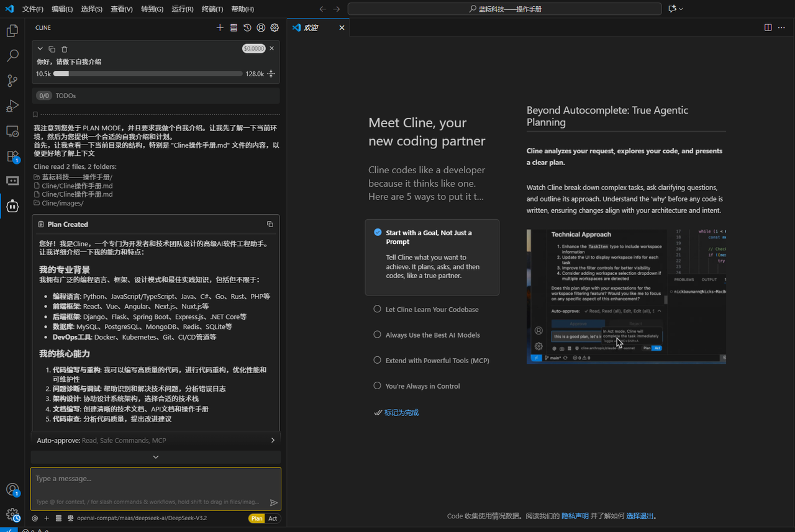Click the Technical Approach walkthrough screenshot
The image size is (795, 532).
tap(626, 296)
